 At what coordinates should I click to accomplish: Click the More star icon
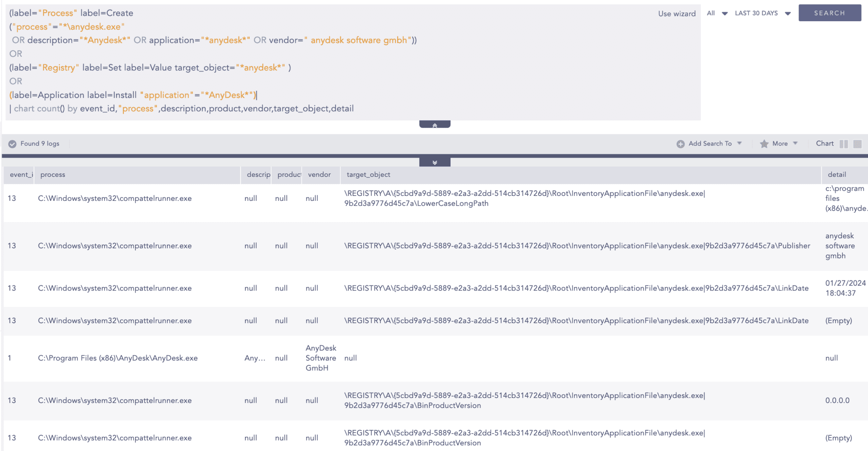point(764,144)
